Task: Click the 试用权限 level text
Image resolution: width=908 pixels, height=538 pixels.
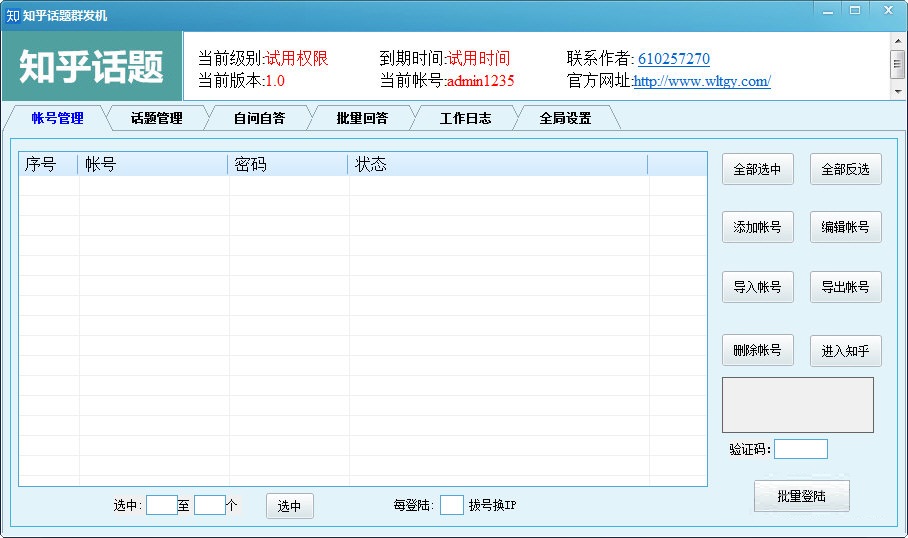Action: (x=296, y=58)
